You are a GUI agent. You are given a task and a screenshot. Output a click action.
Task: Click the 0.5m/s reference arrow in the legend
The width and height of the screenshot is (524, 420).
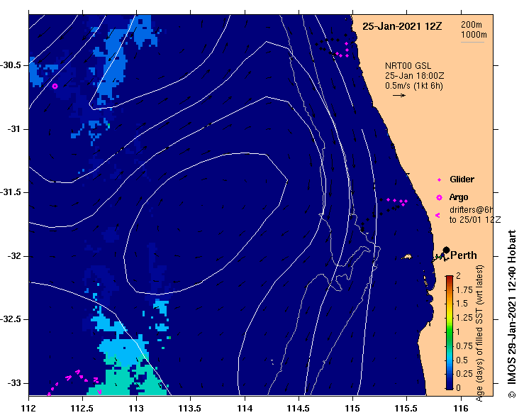[399, 96]
